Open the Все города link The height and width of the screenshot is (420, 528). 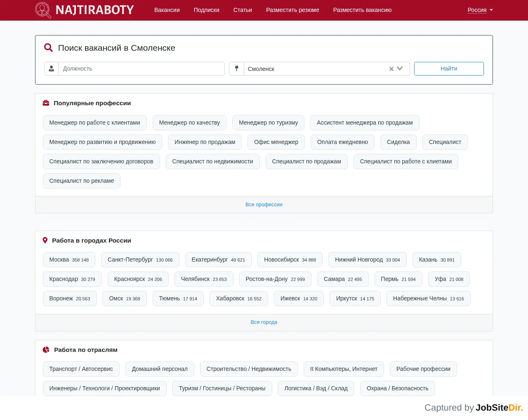(x=264, y=322)
